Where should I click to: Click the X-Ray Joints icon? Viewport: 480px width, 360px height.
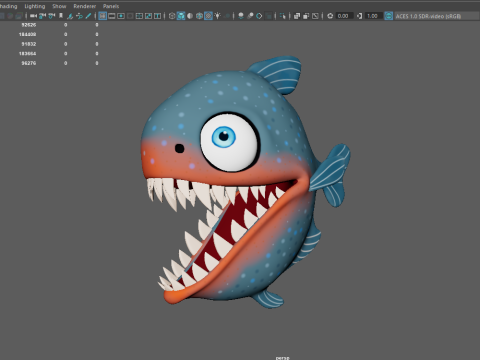(x=315, y=16)
